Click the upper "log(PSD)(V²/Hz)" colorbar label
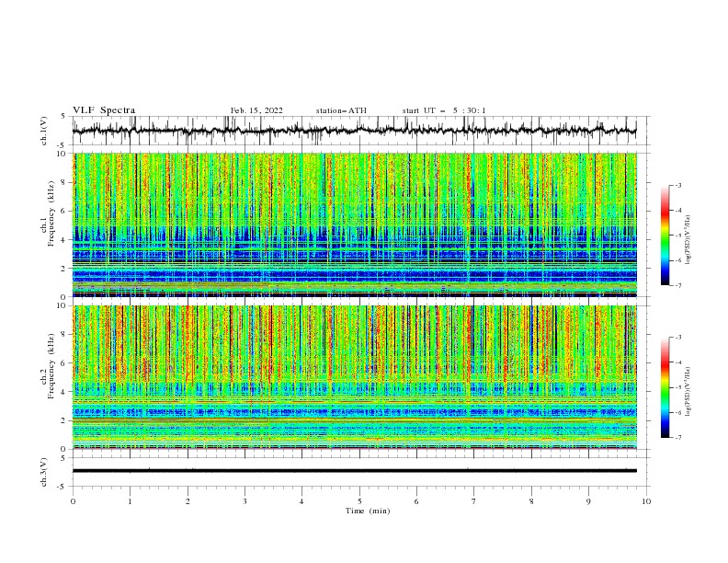 (x=688, y=240)
